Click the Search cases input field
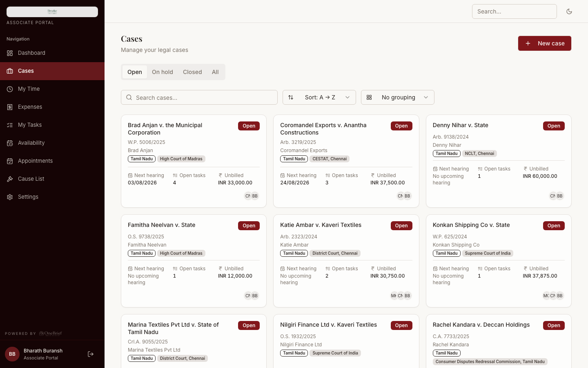The height and width of the screenshot is (368, 588). click(x=199, y=97)
